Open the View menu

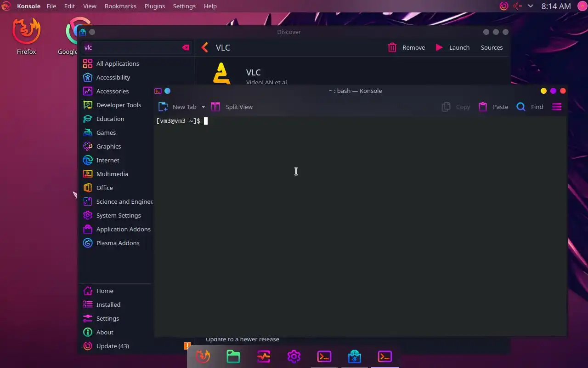[90, 6]
